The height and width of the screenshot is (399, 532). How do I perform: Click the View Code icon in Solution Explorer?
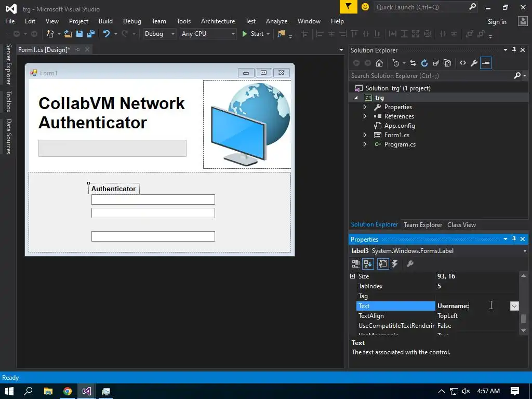point(463,63)
